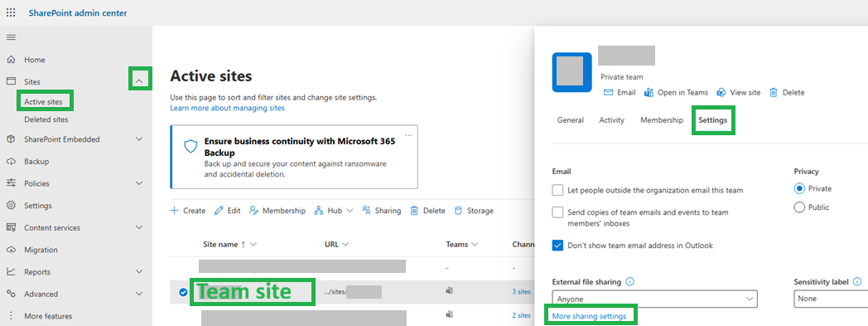
Task: Click Delete trash action in panel
Action: tap(787, 93)
